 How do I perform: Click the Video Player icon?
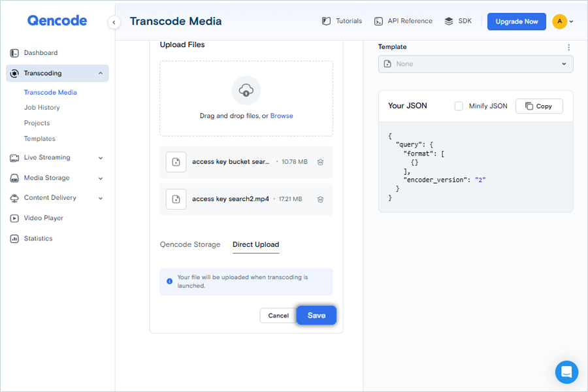pyautogui.click(x=14, y=218)
